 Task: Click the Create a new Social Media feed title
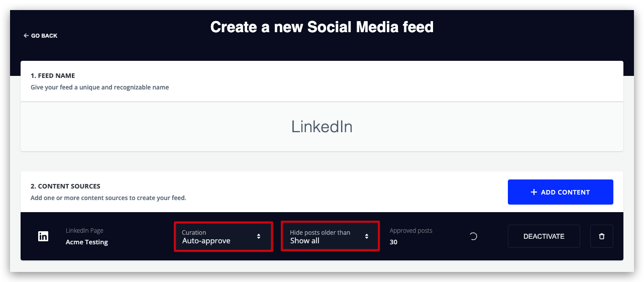(322, 27)
